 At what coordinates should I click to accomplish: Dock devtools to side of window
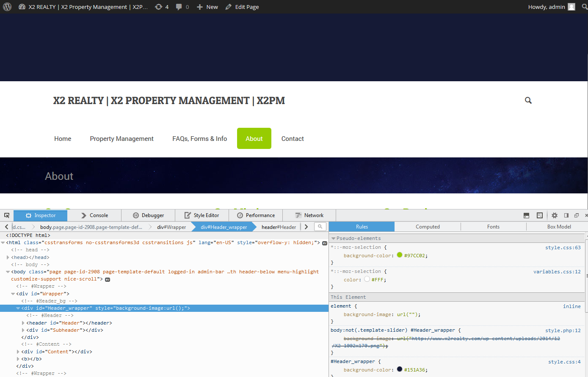click(566, 215)
